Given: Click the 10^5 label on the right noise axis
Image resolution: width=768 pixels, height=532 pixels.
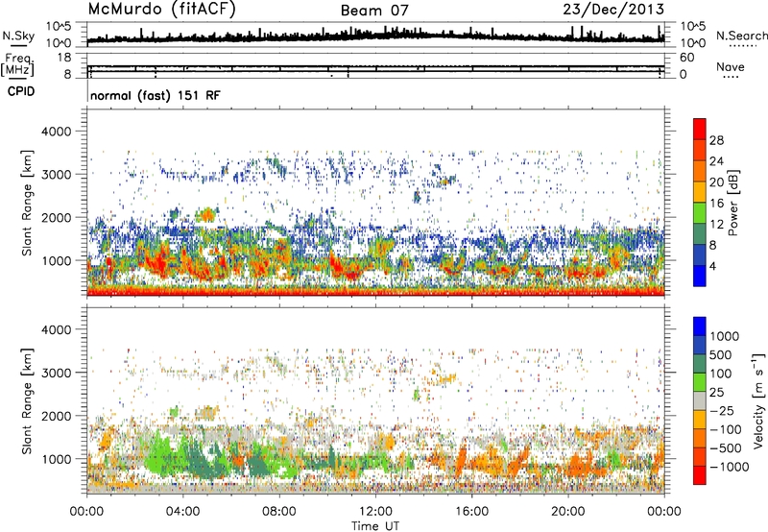Looking at the screenshot, I should coord(692,26).
